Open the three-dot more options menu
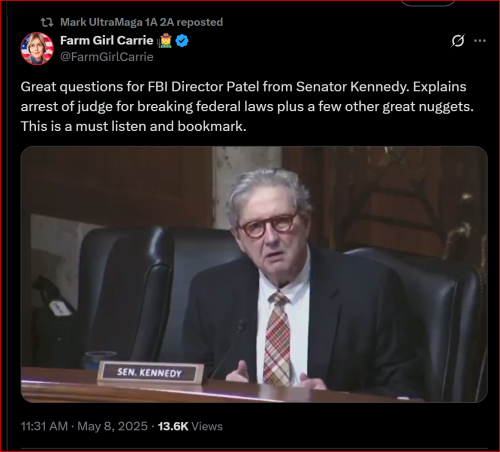 pos(480,41)
